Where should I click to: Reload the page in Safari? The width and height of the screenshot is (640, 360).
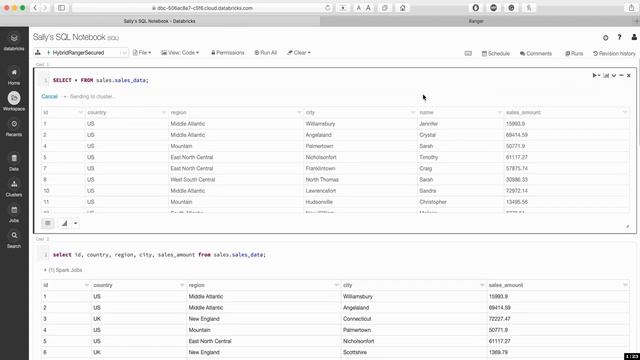pos(327,8)
